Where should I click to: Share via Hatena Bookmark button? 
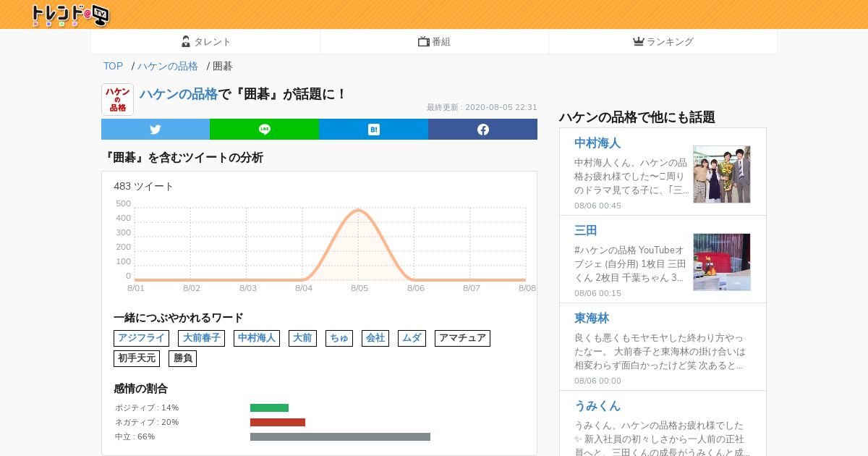pyautogui.click(x=373, y=130)
